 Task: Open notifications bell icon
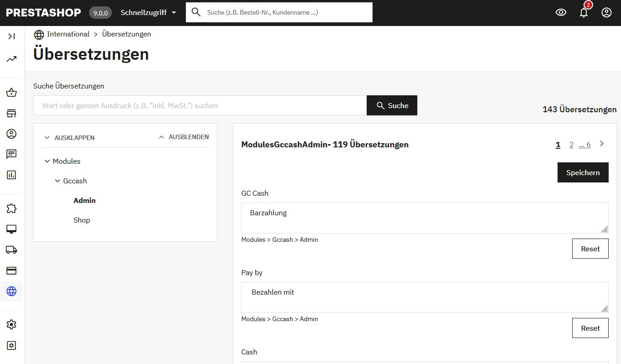[x=584, y=12]
